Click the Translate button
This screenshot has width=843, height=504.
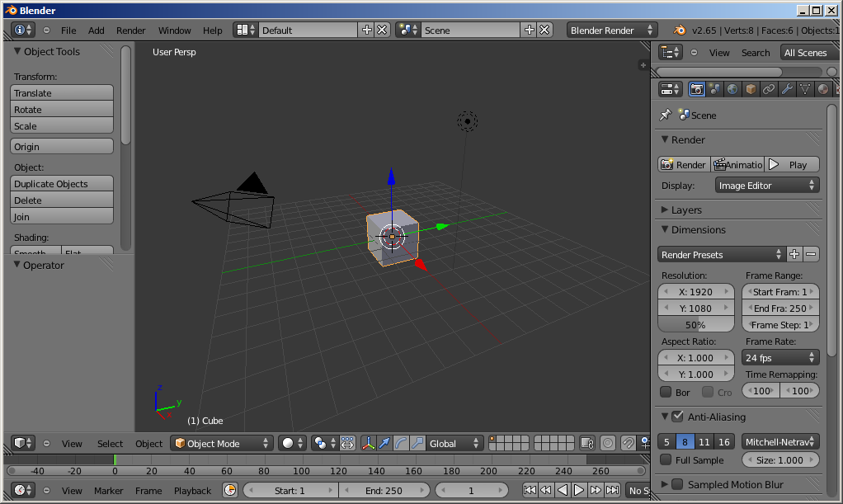coord(62,93)
